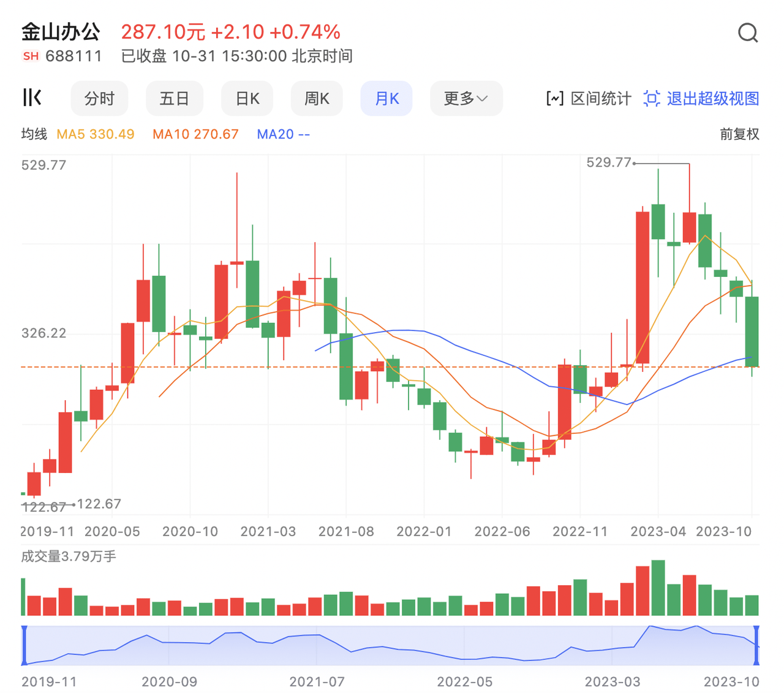Click the 均线 moving average label

pyautogui.click(x=34, y=134)
